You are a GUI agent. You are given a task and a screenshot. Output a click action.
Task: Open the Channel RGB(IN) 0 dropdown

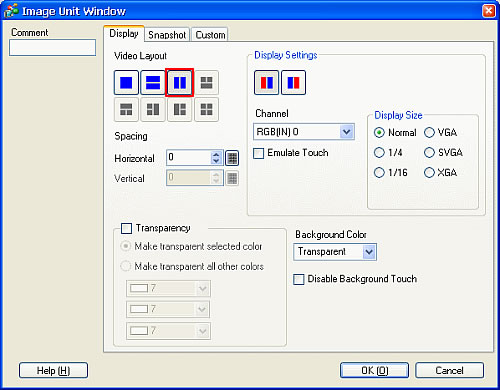tap(304, 132)
